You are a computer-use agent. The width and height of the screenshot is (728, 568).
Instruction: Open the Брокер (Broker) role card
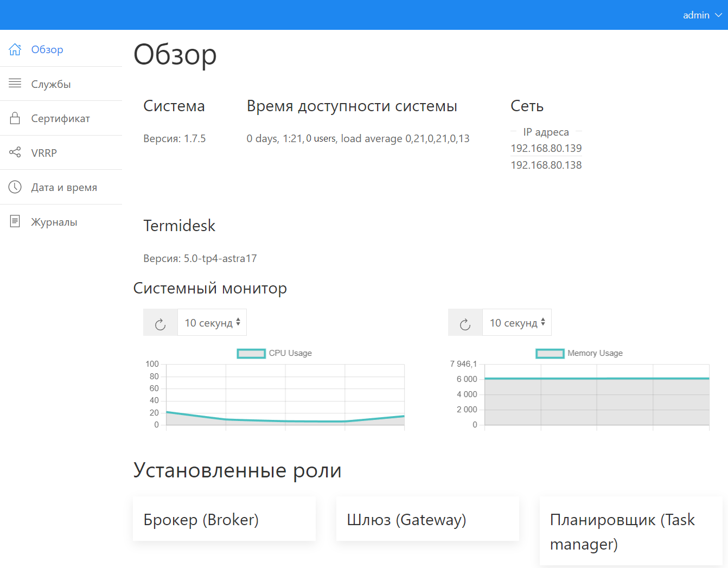(x=224, y=519)
